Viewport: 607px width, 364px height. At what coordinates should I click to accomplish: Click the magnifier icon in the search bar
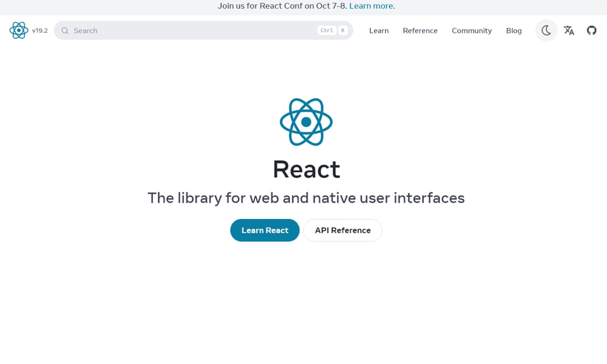65,30
